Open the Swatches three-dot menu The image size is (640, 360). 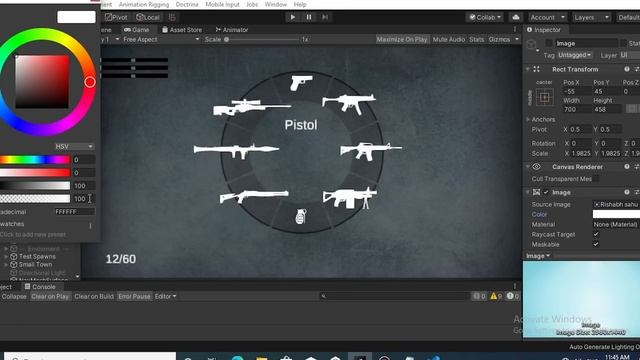point(90,225)
